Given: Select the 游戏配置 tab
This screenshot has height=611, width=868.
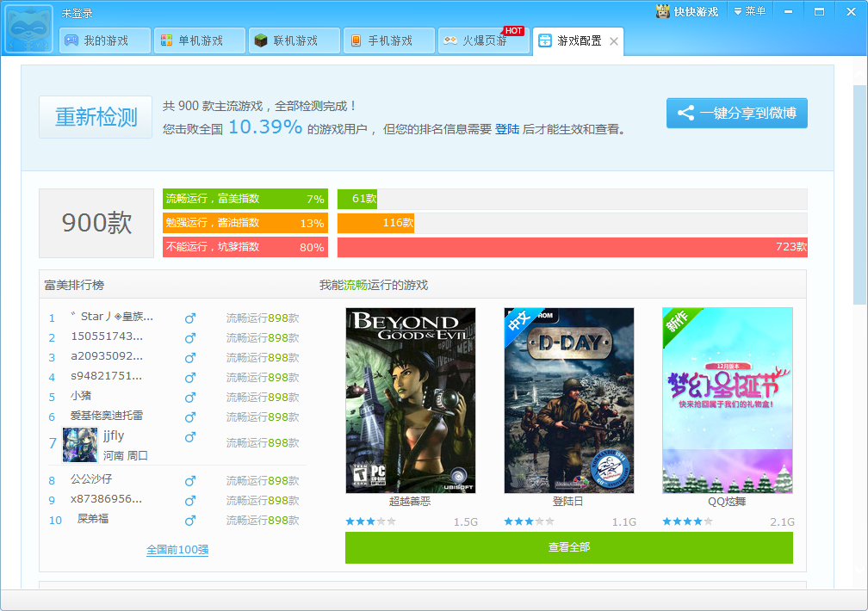Looking at the screenshot, I should 578,41.
